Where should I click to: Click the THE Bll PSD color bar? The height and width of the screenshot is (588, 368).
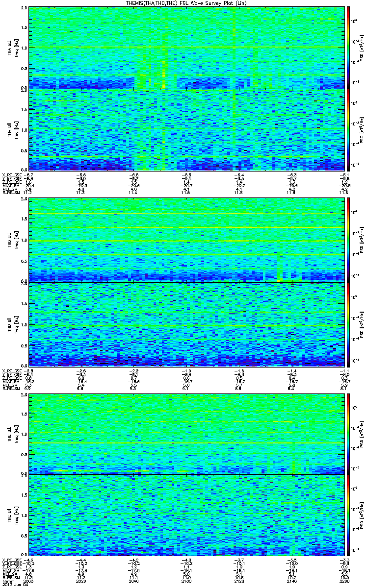point(348,516)
